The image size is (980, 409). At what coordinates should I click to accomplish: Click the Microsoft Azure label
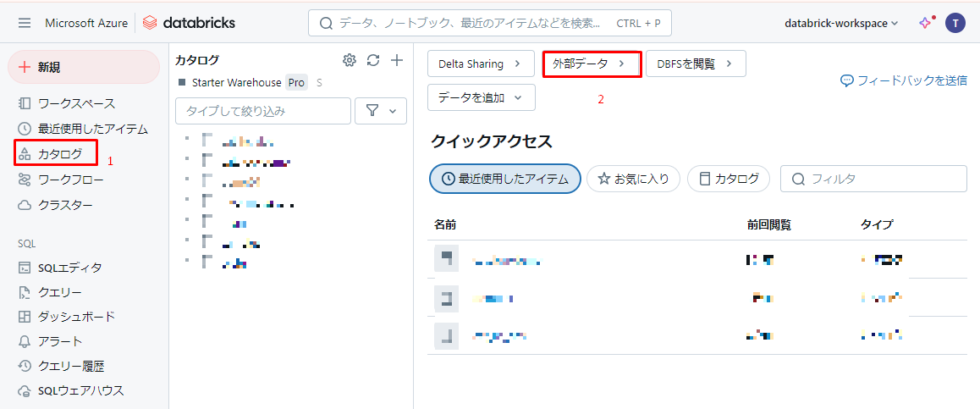[86, 23]
